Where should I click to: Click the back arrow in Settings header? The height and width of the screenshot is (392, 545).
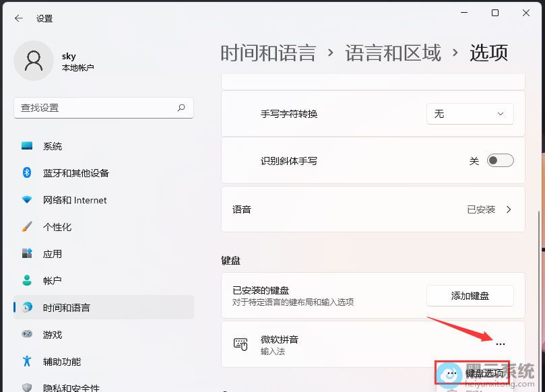18,19
